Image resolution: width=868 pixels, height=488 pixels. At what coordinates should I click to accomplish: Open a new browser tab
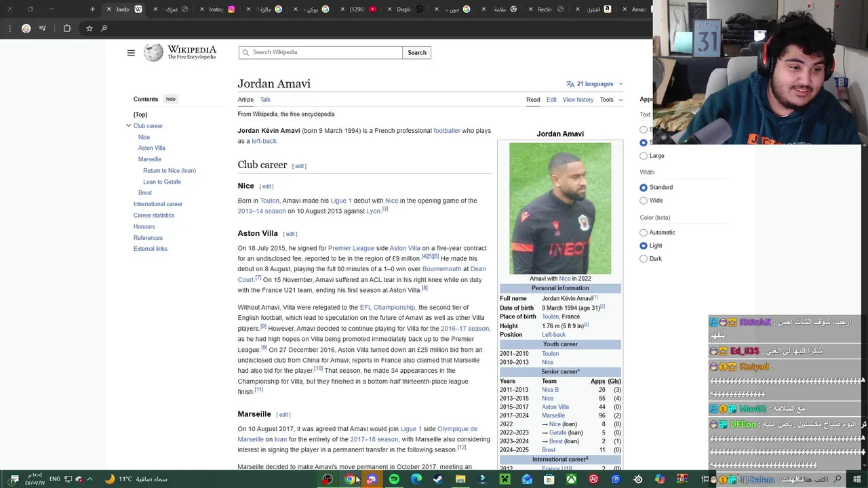[x=92, y=9]
